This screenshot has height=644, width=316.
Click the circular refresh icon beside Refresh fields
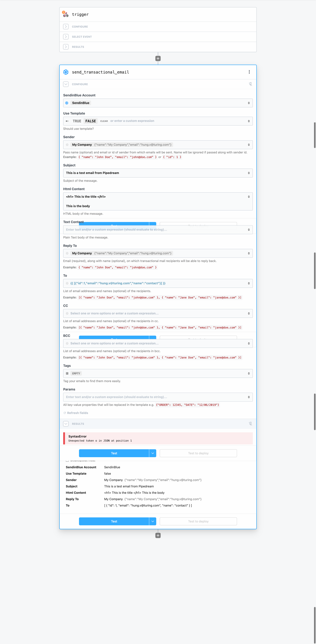(x=65, y=413)
